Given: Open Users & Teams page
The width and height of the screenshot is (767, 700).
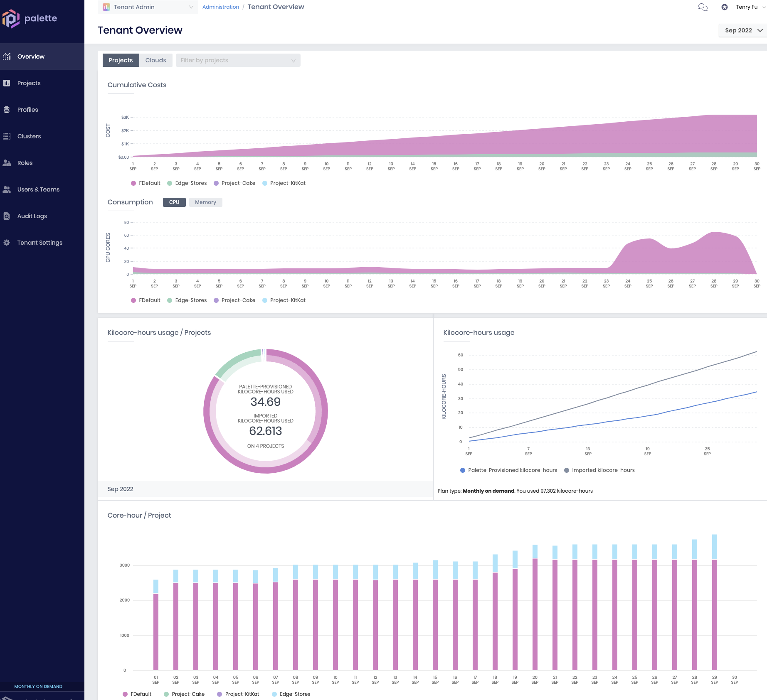Looking at the screenshot, I should [39, 189].
